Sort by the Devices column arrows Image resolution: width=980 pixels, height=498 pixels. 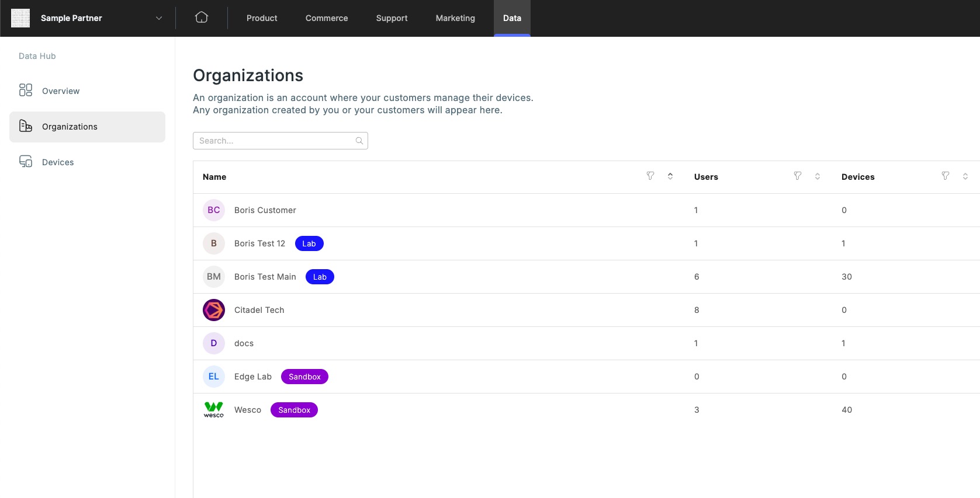pos(965,176)
